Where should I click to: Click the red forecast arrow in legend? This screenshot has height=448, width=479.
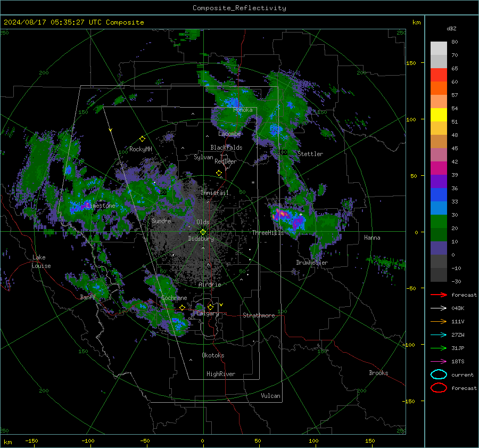439,295
